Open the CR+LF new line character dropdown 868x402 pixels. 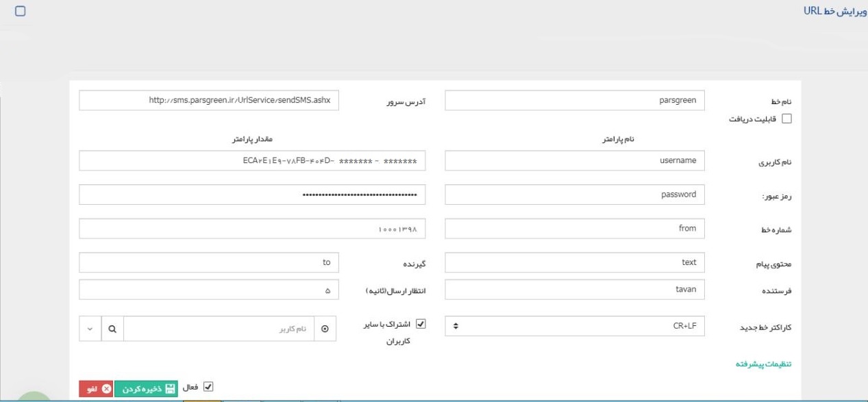click(x=574, y=327)
